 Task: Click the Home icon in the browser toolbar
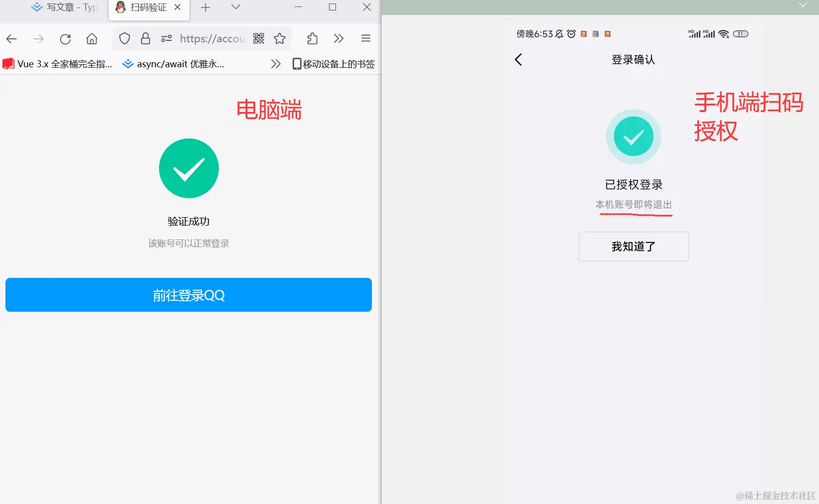92,38
